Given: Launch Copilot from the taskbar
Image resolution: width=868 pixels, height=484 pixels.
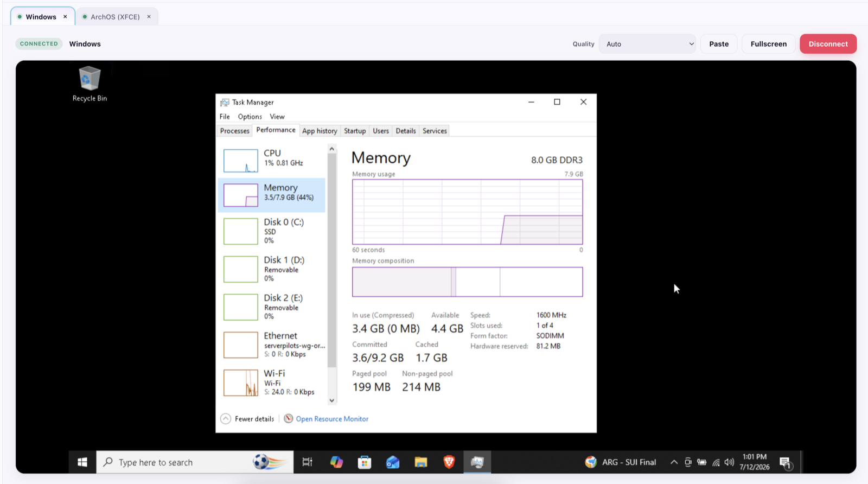Looking at the screenshot, I should click(336, 462).
